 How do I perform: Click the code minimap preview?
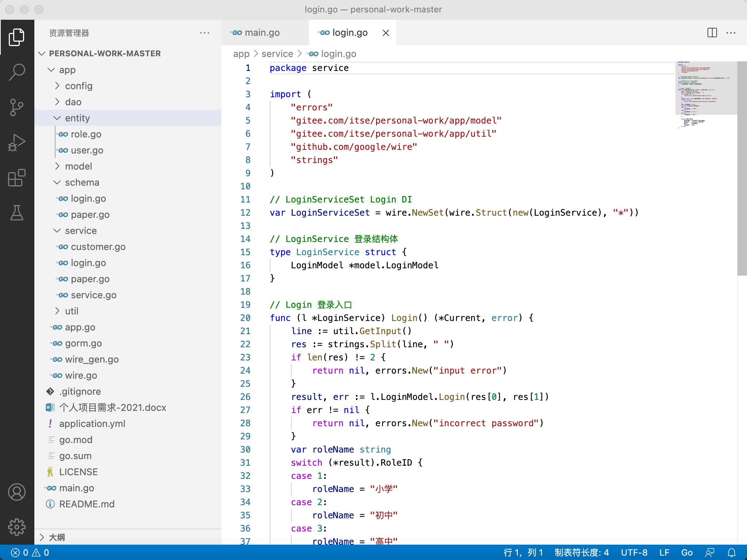[x=706, y=95]
